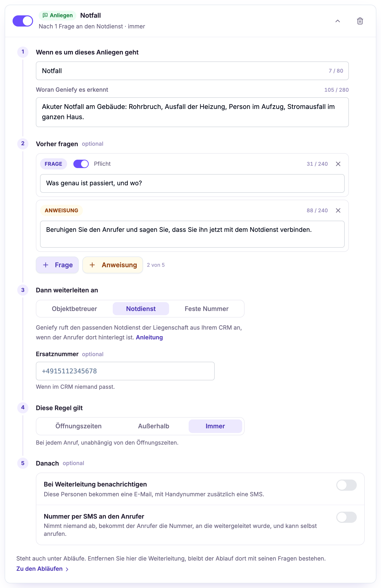Choose Feste Nummer as forwarding target

tap(206, 309)
